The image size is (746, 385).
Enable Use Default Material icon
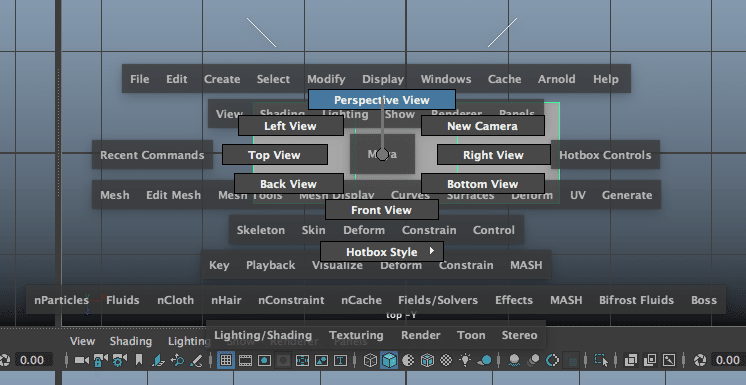tap(408, 360)
